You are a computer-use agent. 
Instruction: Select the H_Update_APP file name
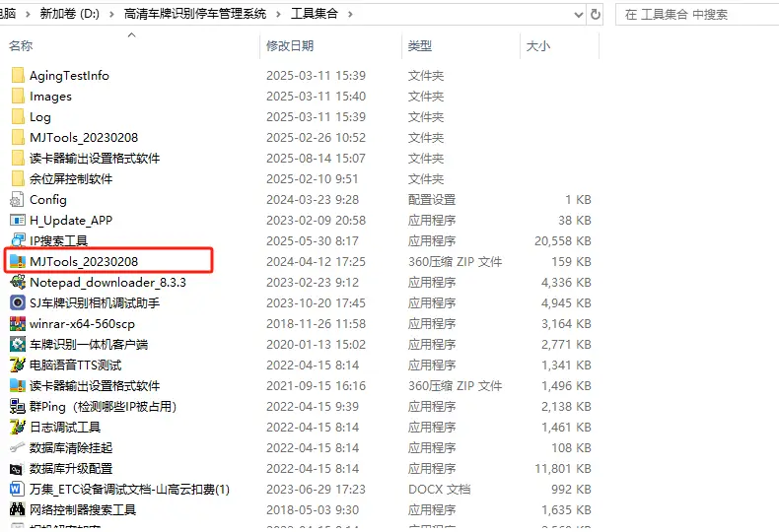click(x=71, y=221)
